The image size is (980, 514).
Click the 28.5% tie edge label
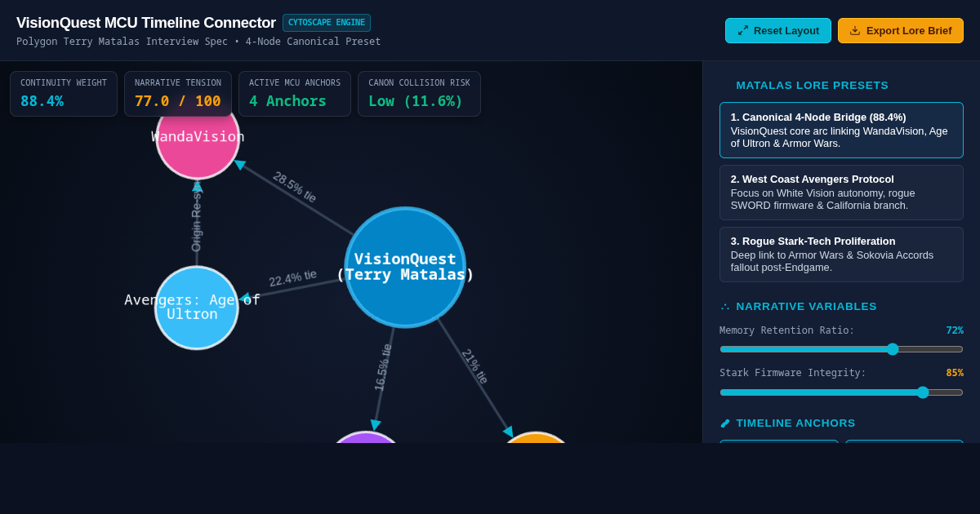point(294,187)
